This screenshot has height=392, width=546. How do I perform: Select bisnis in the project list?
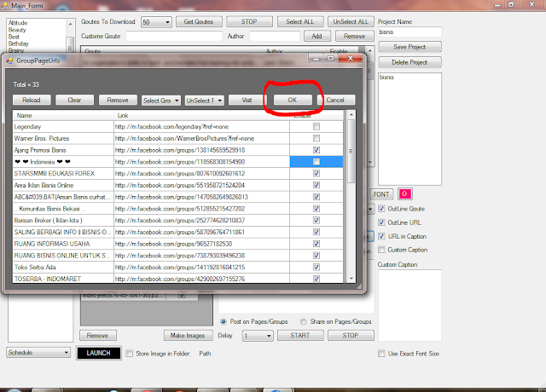coord(386,78)
